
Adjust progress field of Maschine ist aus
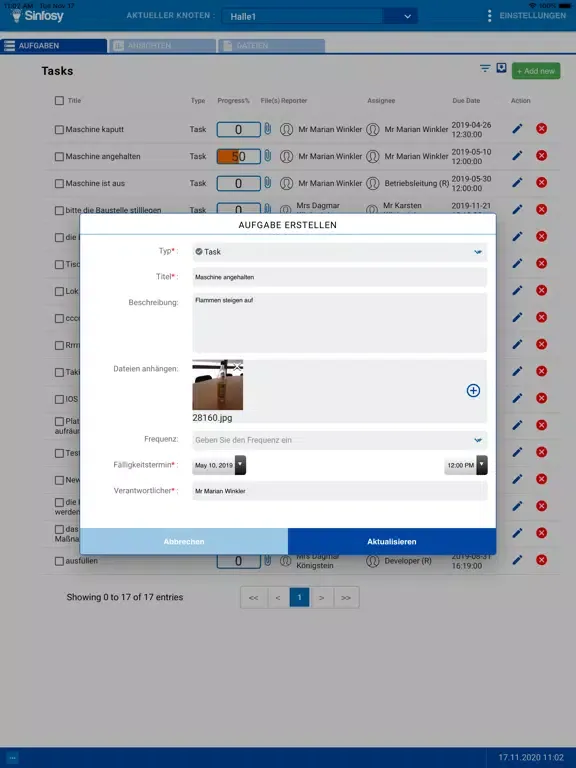(239, 183)
